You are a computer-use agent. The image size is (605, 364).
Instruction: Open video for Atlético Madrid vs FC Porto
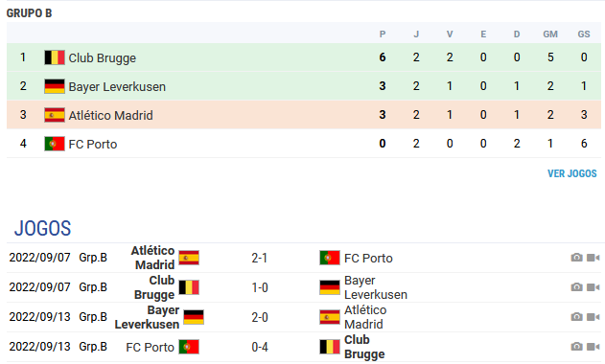[x=593, y=258]
